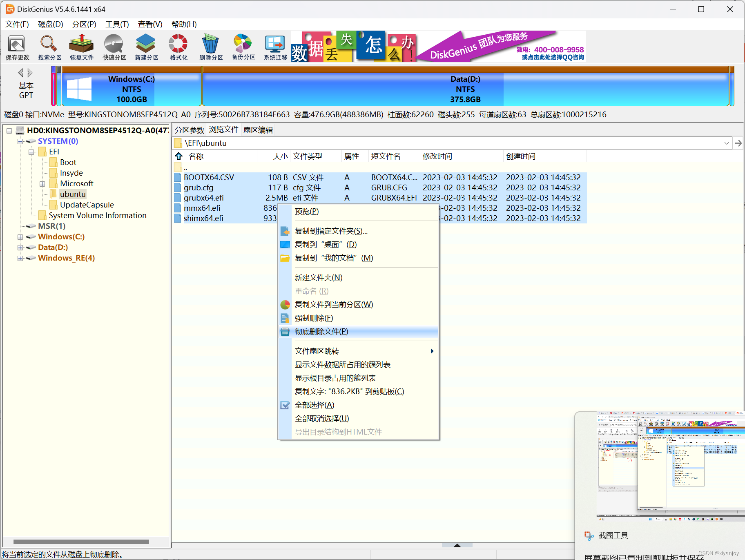Choose Permanently Delete Files (彻底删除文件)
Viewport: 745px width, 560px height.
click(x=359, y=331)
